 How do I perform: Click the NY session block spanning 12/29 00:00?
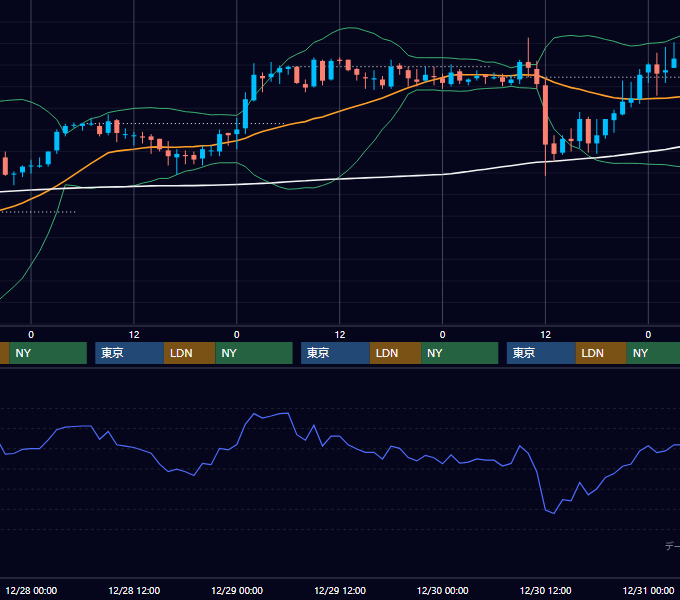tap(254, 353)
